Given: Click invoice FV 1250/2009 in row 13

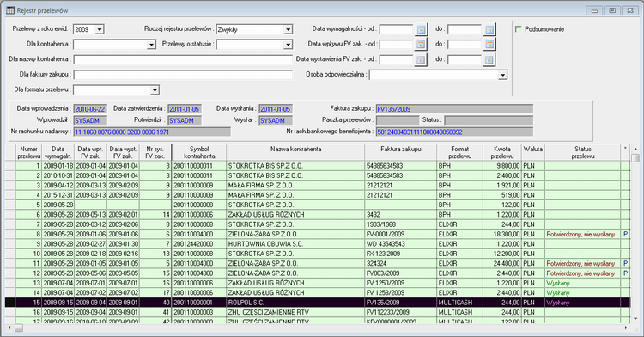Looking at the screenshot, I should (386, 283).
